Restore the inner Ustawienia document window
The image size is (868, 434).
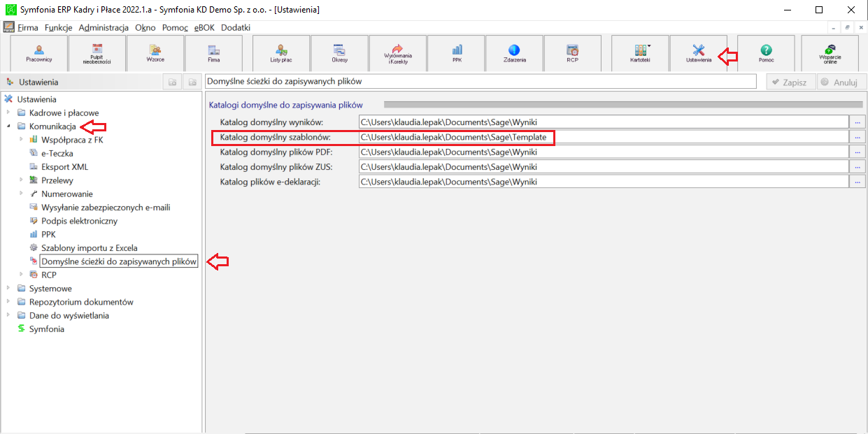point(847,27)
